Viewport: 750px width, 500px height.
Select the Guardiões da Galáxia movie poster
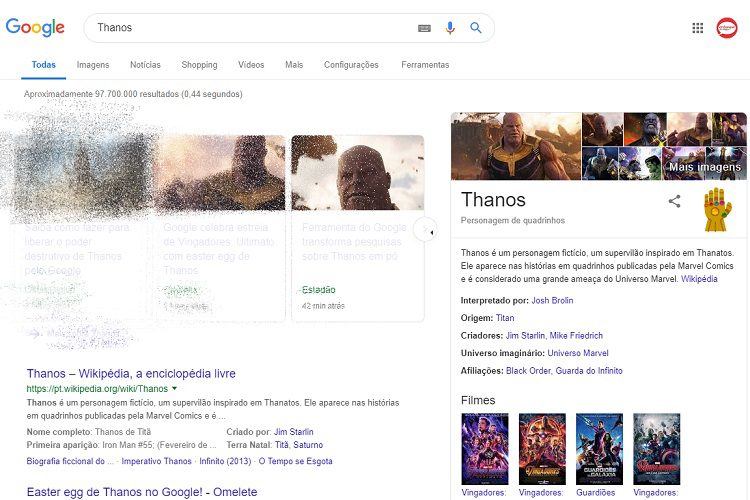tap(599, 449)
